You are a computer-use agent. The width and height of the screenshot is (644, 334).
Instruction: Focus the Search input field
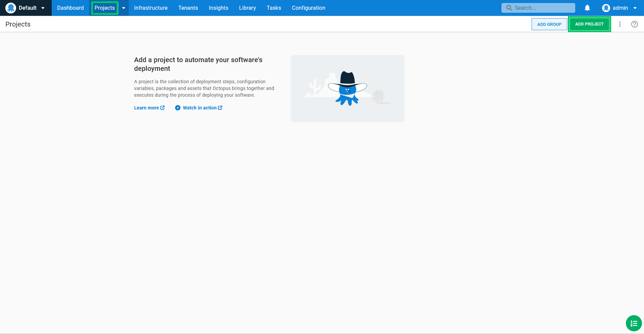[x=538, y=8]
